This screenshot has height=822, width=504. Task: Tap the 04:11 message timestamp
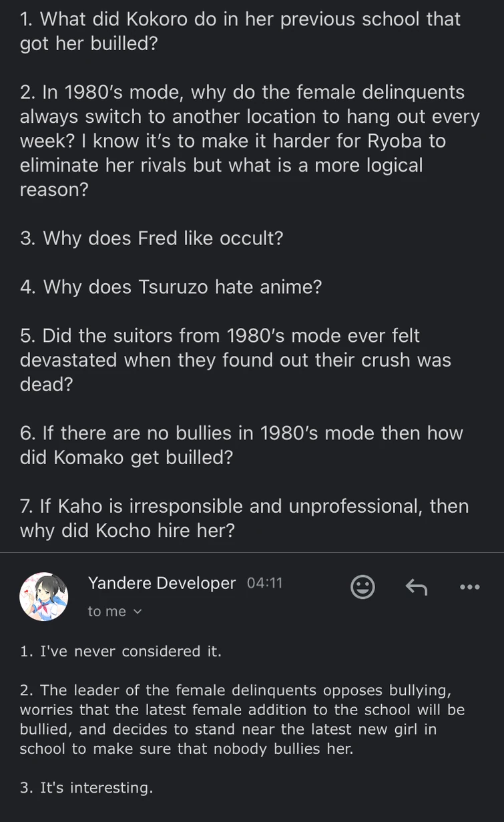(x=264, y=583)
